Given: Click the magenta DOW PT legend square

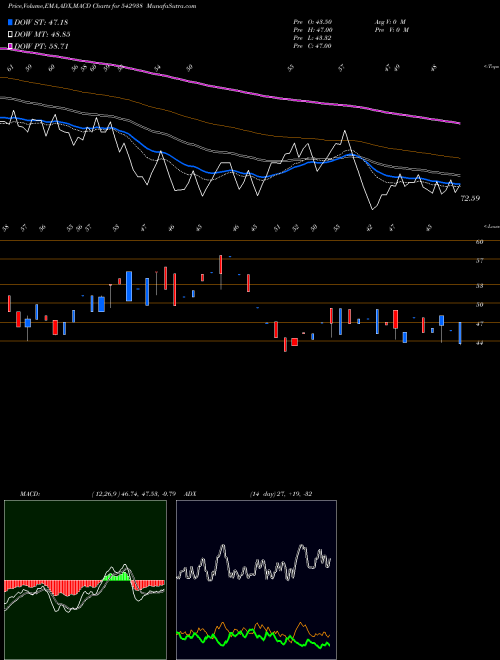Looking at the screenshot, I should point(10,46).
